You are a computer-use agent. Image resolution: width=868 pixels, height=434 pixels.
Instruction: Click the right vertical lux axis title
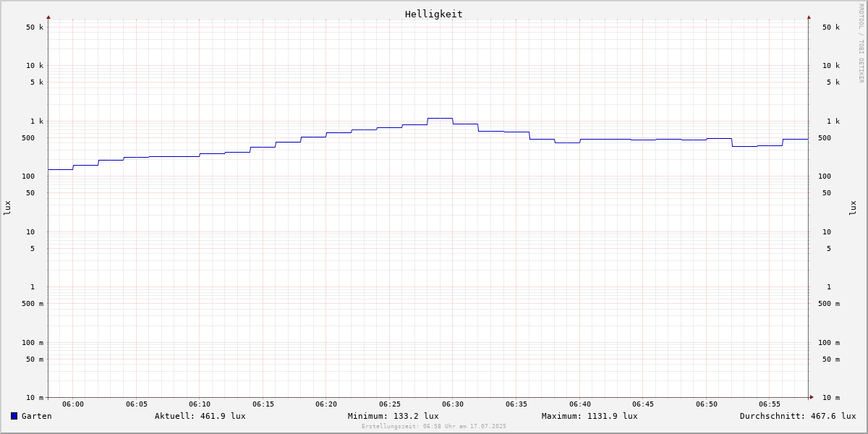tap(853, 208)
